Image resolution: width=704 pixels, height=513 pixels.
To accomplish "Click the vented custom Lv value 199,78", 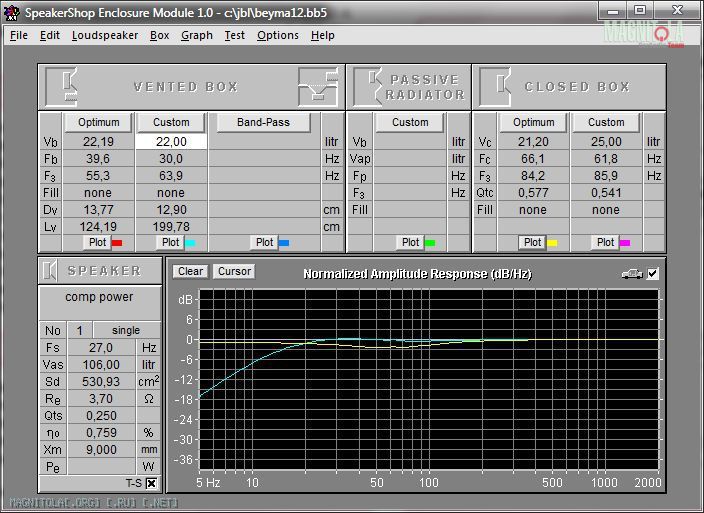I will point(171,227).
